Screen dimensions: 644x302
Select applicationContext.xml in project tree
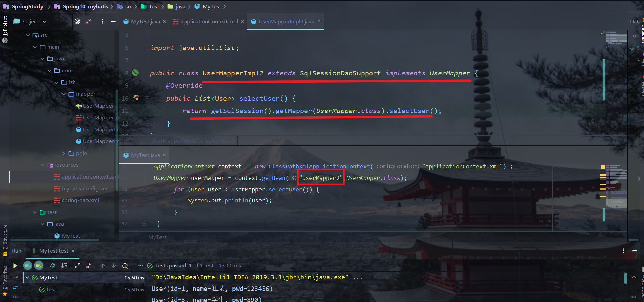[x=86, y=177]
